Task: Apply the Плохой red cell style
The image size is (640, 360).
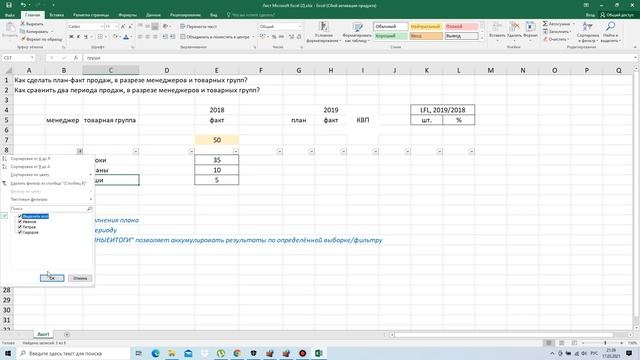Action: point(461,27)
